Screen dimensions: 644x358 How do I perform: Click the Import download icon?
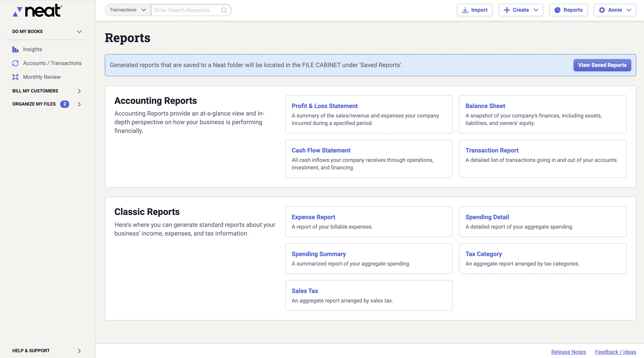[x=465, y=10]
